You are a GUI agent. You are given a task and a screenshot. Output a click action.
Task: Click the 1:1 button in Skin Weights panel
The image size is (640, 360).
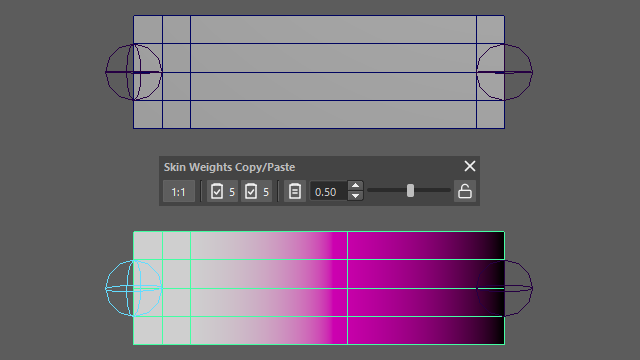tap(178, 191)
